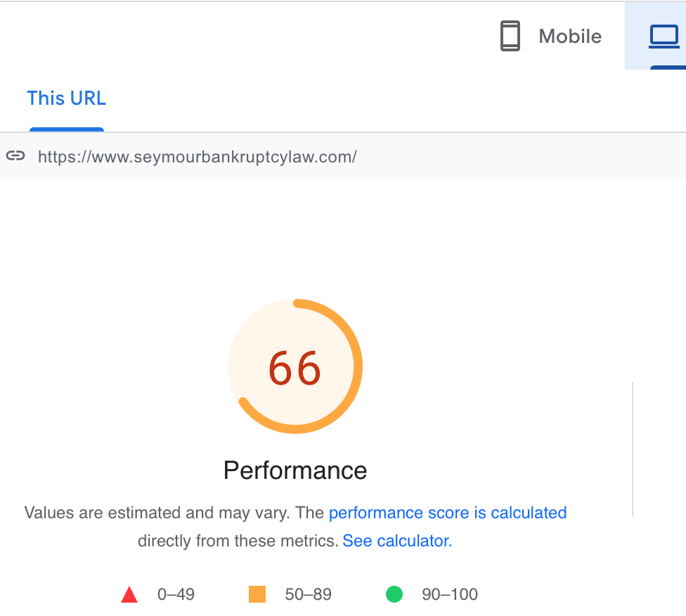Open the "performance score is calculated" link

click(x=448, y=513)
